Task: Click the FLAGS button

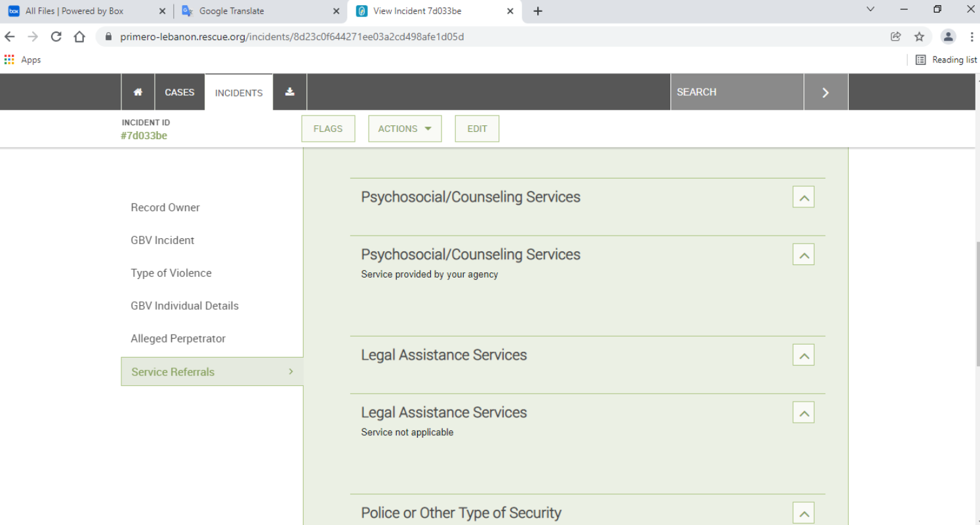Action: (328, 129)
